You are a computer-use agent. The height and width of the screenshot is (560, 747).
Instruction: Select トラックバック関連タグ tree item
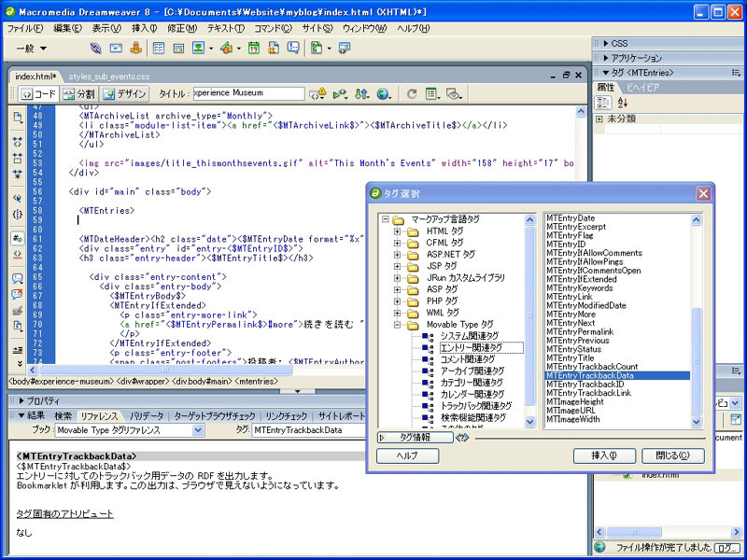(x=475, y=406)
